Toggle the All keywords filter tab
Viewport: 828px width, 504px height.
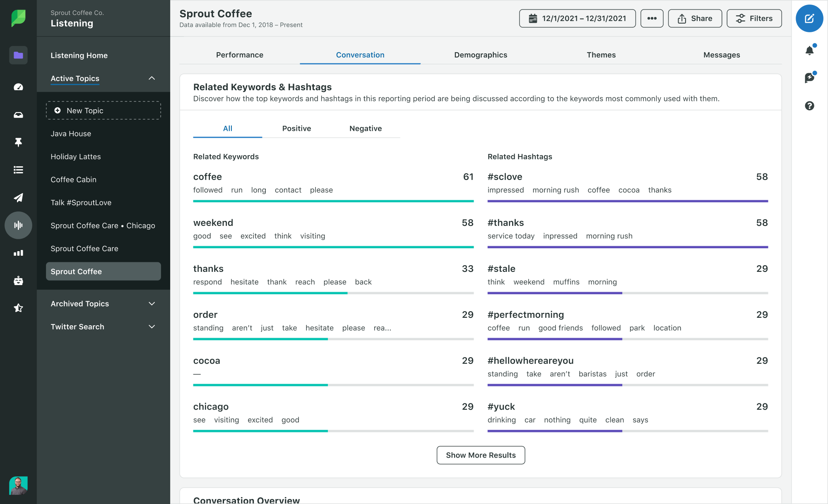point(227,128)
